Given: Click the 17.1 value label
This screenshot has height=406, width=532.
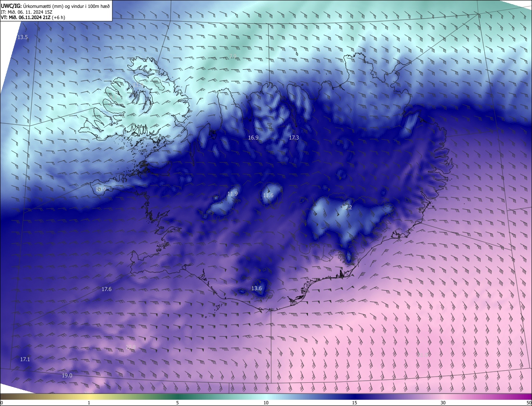Looking at the screenshot, I should pyautogui.click(x=25, y=360).
